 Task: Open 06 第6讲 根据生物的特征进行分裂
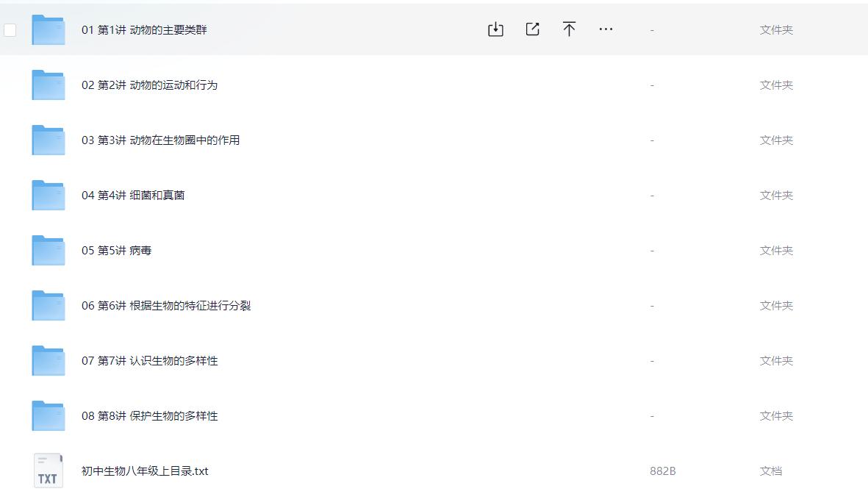tap(166, 306)
